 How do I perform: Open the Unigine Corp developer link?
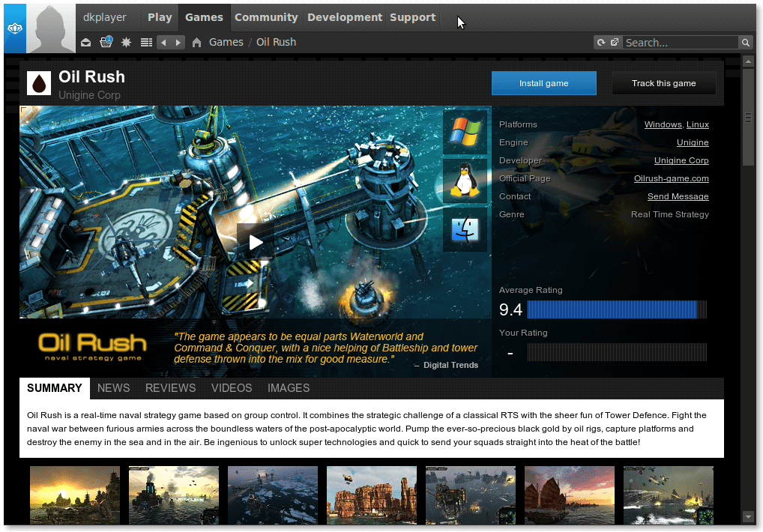pos(681,160)
